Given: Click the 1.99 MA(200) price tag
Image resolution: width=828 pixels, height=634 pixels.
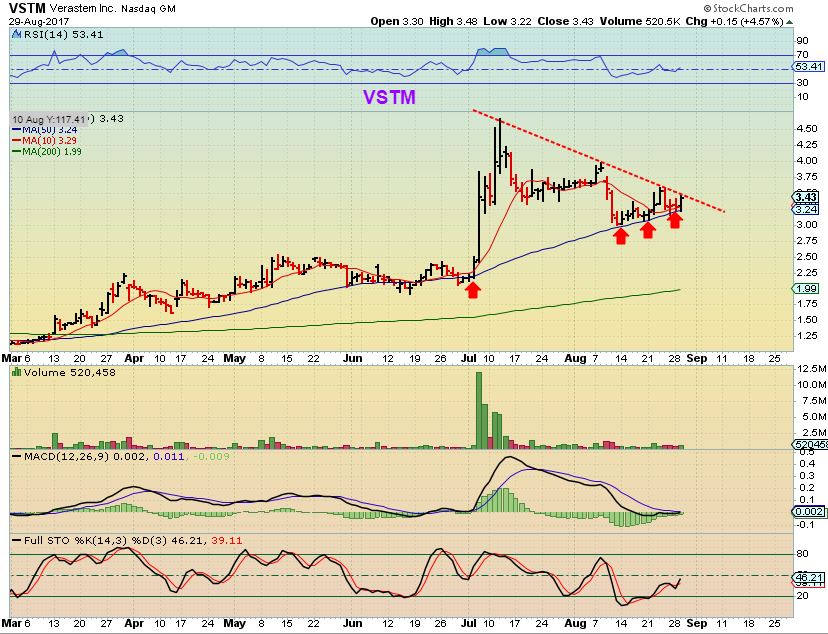Looking at the screenshot, I should [806, 289].
